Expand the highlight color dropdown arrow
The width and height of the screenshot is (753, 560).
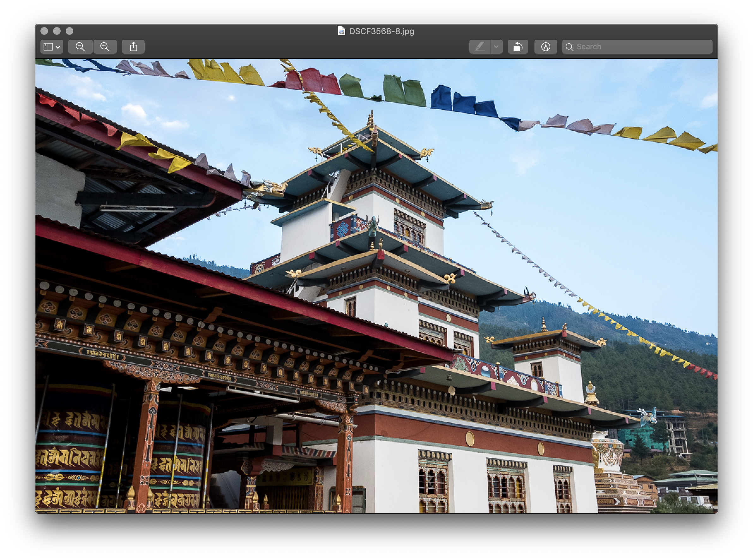(496, 47)
